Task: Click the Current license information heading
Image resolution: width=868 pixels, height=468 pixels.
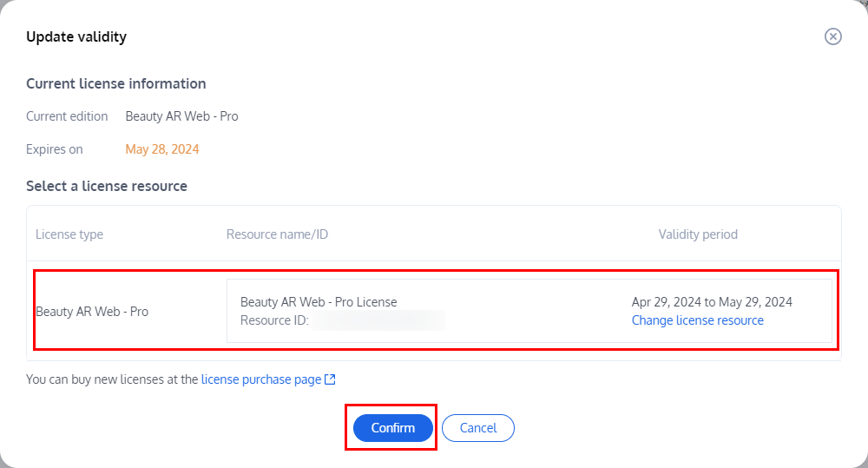Action: [116, 83]
